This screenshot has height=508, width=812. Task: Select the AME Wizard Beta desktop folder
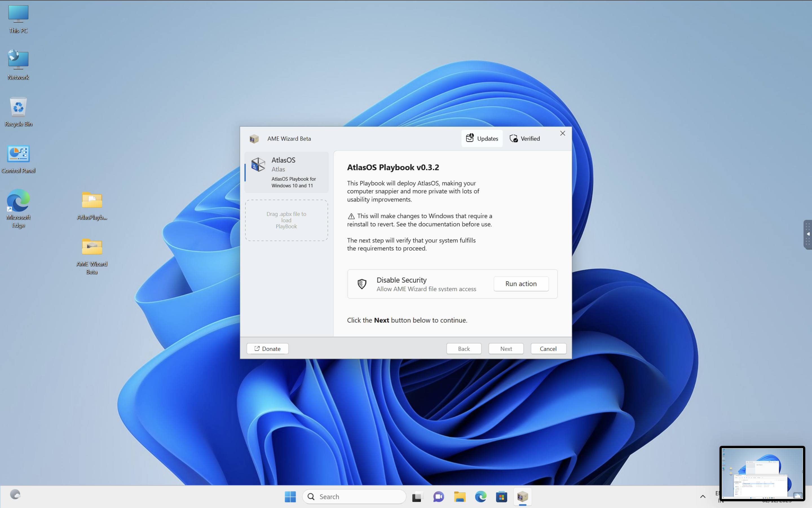click(92, 256)
